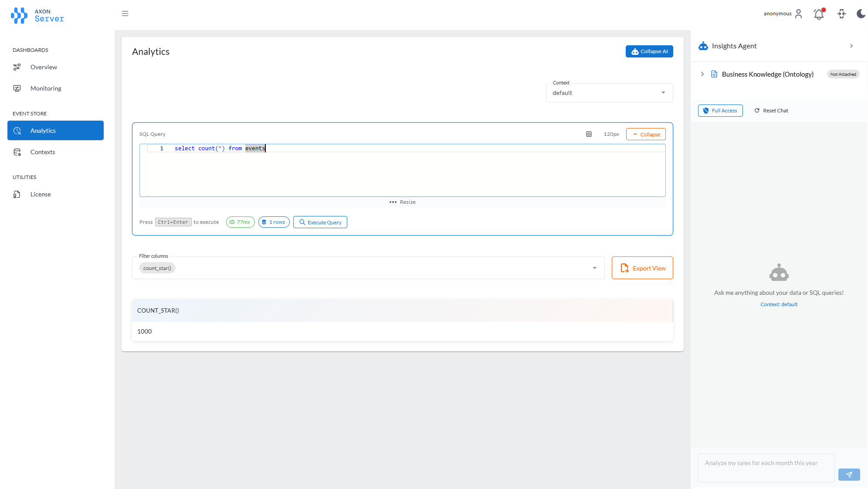Click the anonymous user profile icon
This screenshot has width=868, height=489.
[x=798, y=13]
